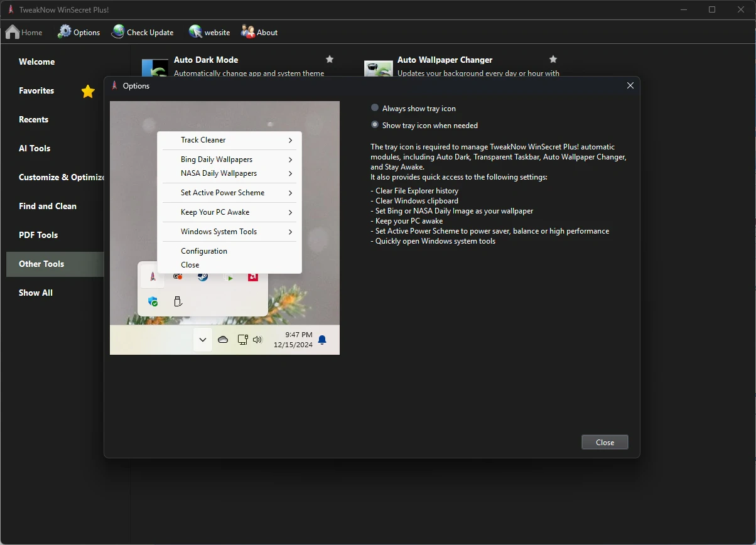Click the rocket tray icon in preview

click(153, 276)
